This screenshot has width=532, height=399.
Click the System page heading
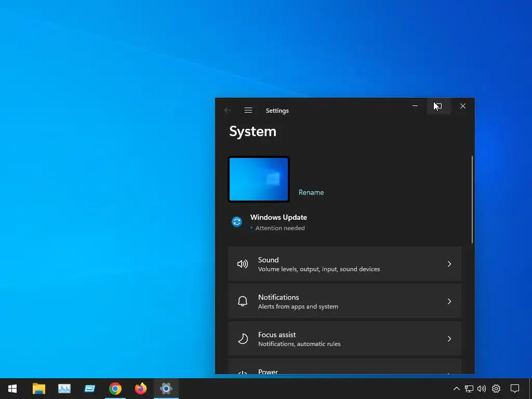point(253,131)
